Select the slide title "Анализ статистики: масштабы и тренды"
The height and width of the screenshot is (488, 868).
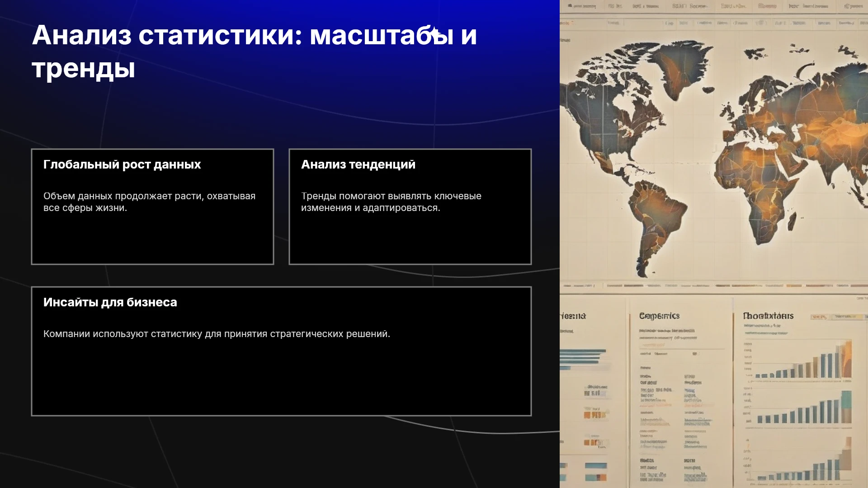click(254, 52)
